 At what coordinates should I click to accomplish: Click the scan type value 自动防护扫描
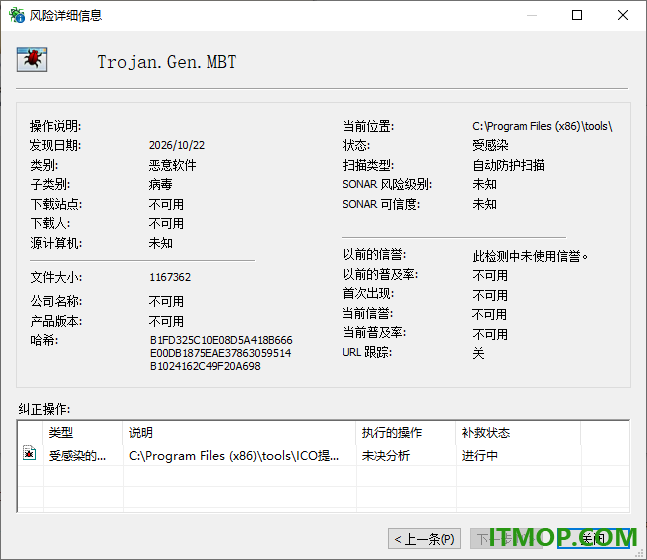508,165
